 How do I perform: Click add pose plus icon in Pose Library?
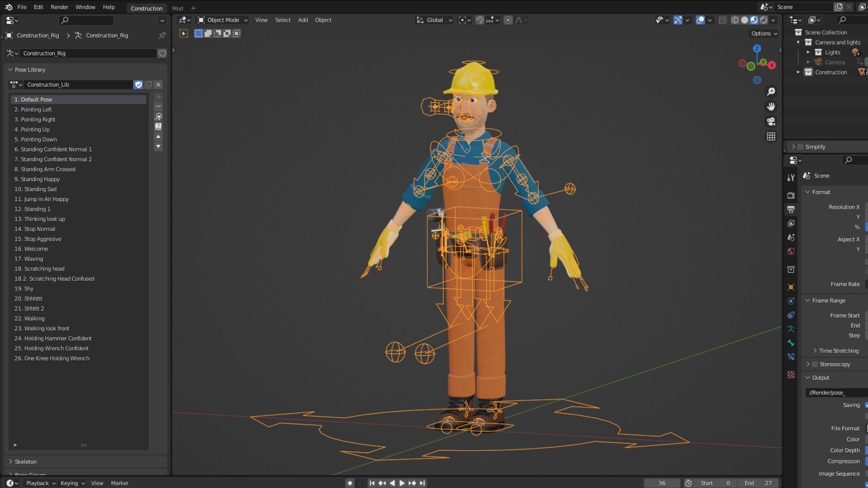point(158,97)
